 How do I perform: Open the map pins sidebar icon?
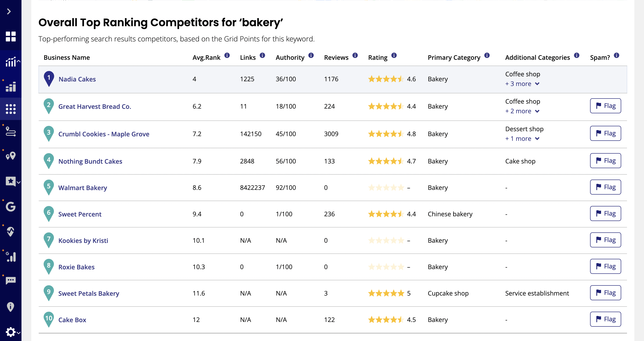point(11,156)
